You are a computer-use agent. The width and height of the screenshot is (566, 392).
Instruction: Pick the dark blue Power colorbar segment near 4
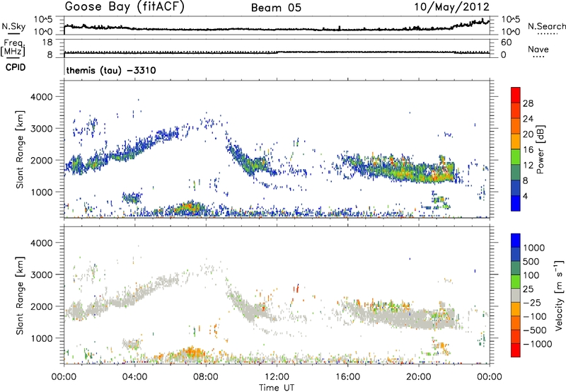[516, 188]
